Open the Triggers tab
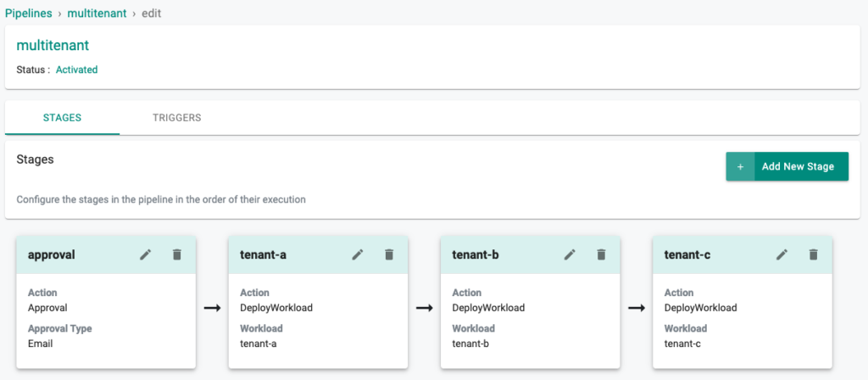 [x=176, y=118]
